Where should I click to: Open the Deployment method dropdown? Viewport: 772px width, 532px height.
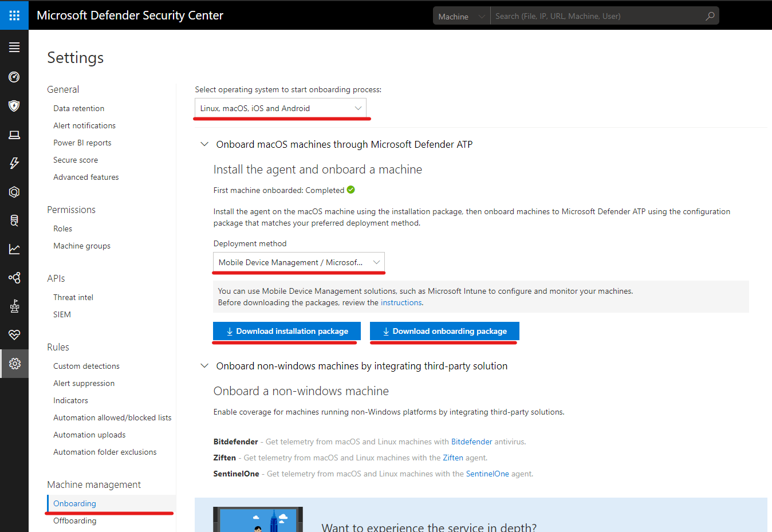[x=299, y=262]
